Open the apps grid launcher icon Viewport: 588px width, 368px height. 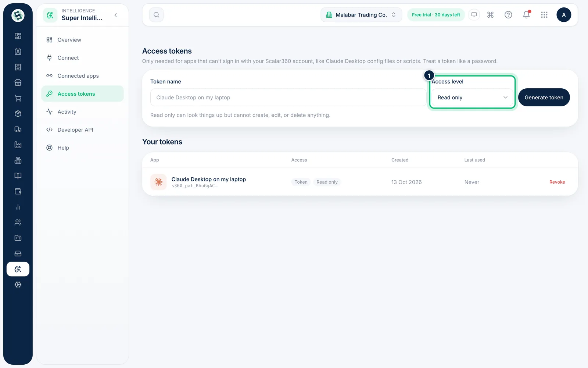pyautogui.click(x=544, y=15)
